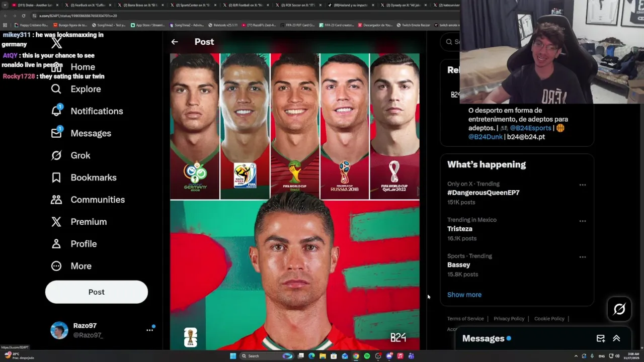The height and width of the screenshot is (362, 644).
Task: Open App Store / Streaml... bookmark
Action: click(148, 25)
